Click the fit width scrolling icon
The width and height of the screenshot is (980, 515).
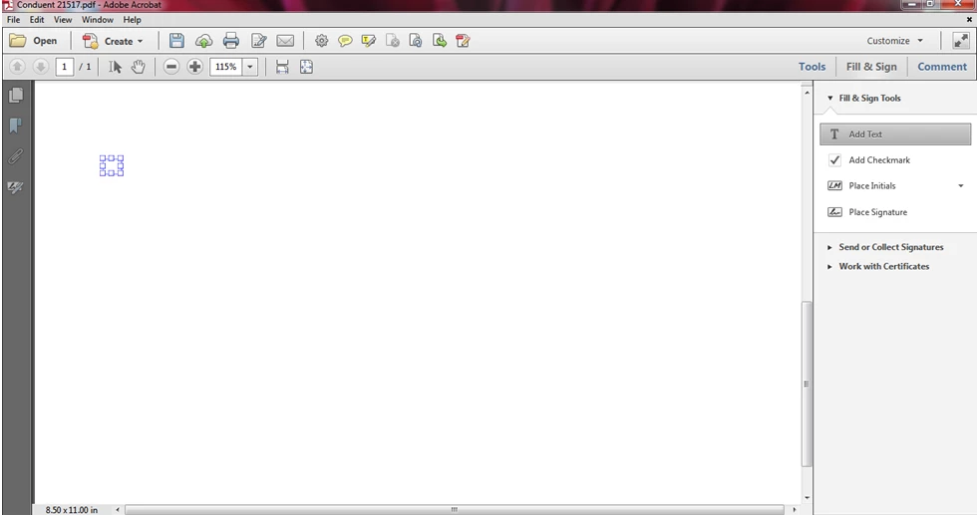282,67
